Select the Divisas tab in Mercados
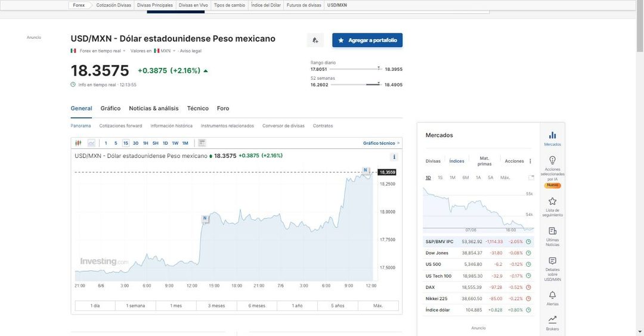Viewport: 644px width, 336px height. coord(433,161)
